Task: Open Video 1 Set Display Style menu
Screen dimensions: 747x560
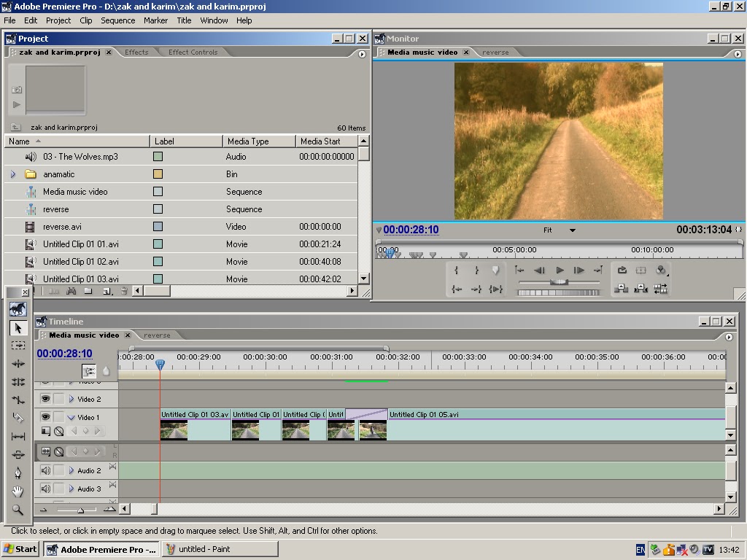Action: coord(45,431)
